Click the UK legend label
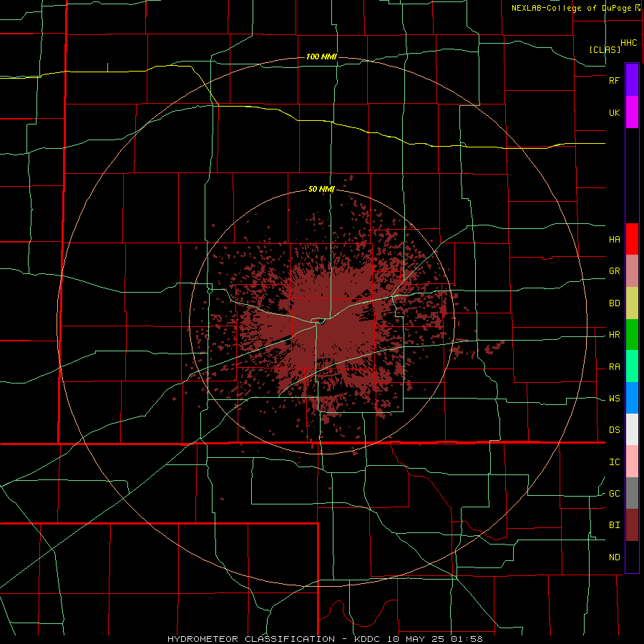644x644 pixels. (x=614, y=112)
